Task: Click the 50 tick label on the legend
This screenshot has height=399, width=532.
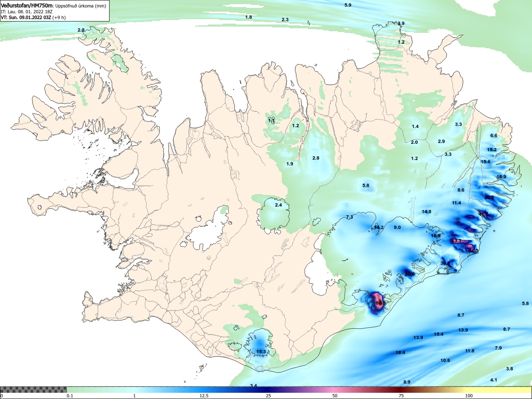Action: [x=335, y=396]
